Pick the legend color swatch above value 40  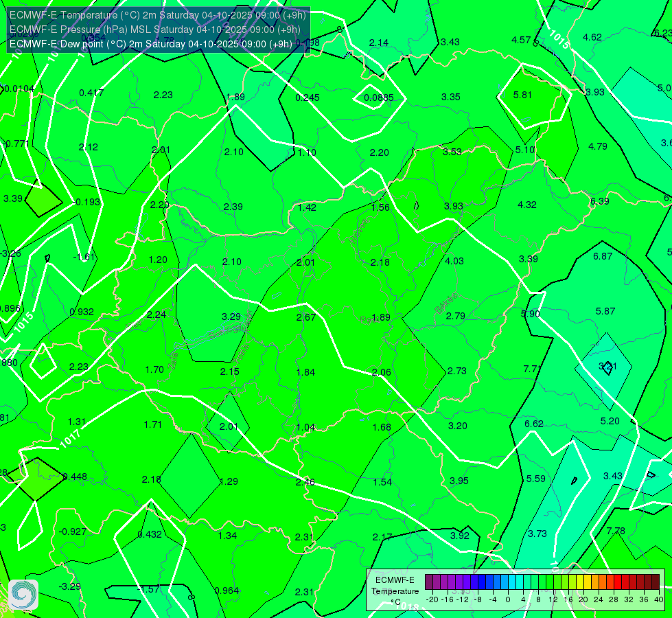pos(656,582)
